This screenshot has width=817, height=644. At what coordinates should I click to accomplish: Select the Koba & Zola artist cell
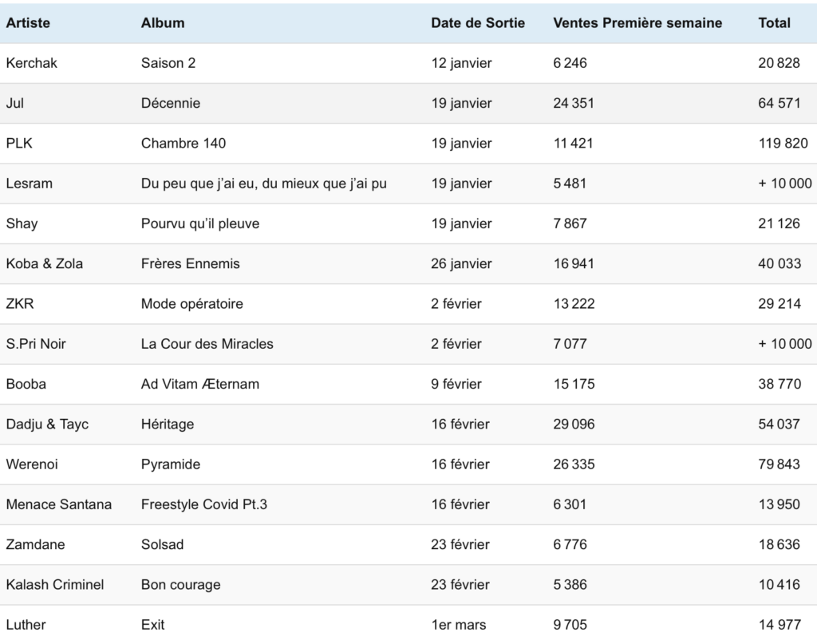pyautogui.click(x=45, y=263)
